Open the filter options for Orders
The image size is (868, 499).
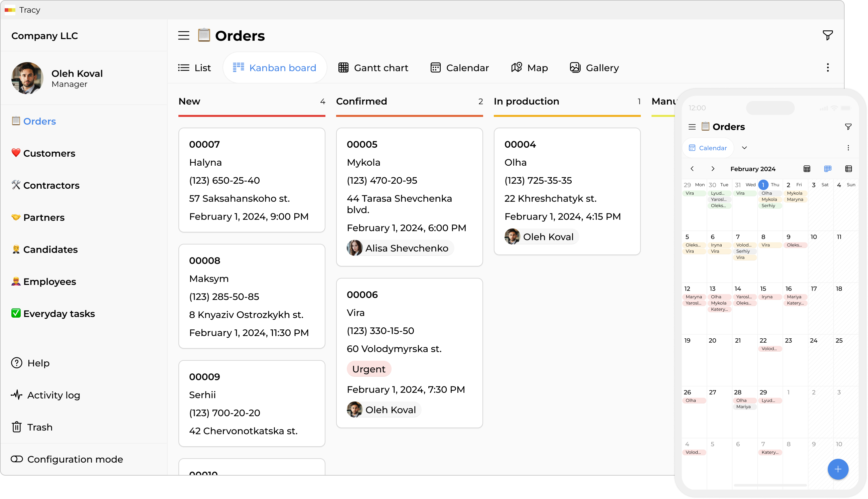click(828, 35)
